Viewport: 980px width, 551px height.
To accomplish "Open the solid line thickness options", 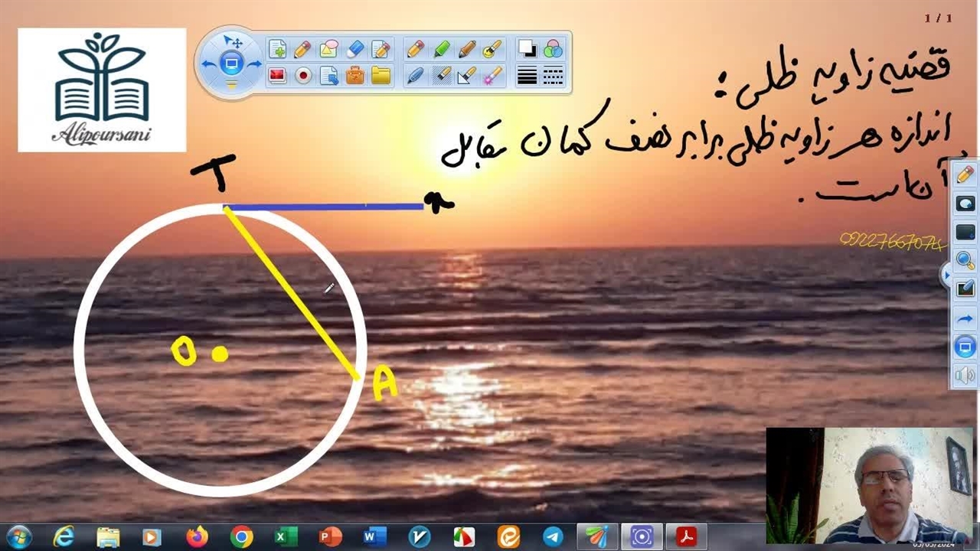I will click(x=527, y=76).
